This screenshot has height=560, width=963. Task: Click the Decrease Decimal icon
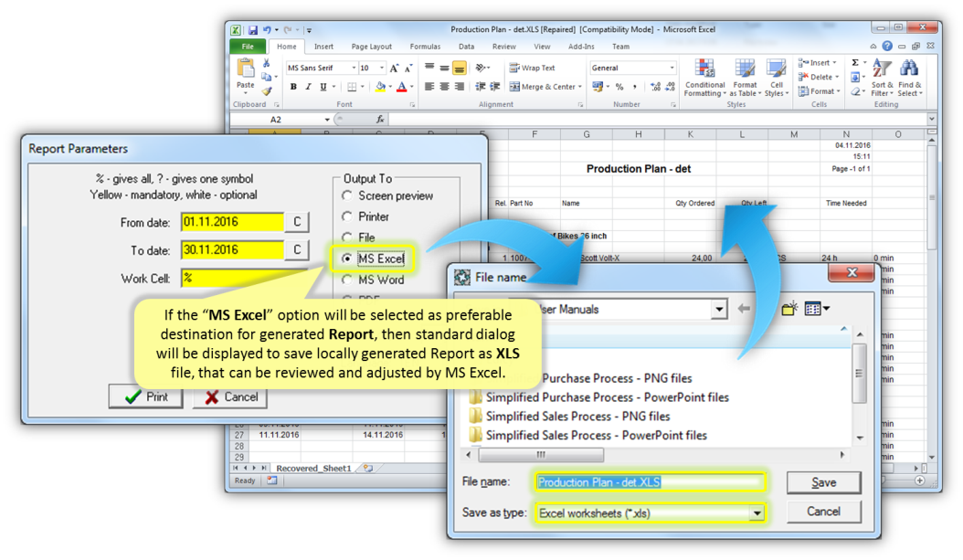[670, 87]
